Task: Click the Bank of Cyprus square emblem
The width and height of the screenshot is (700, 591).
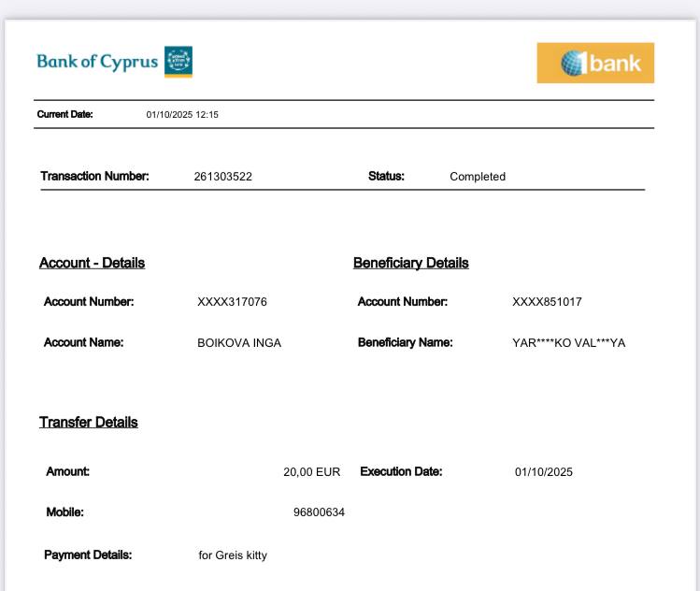Action: tap(179, 62)
